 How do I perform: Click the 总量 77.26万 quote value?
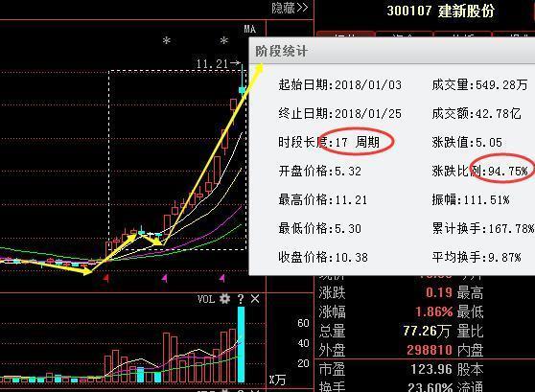(x=428, y=331)
